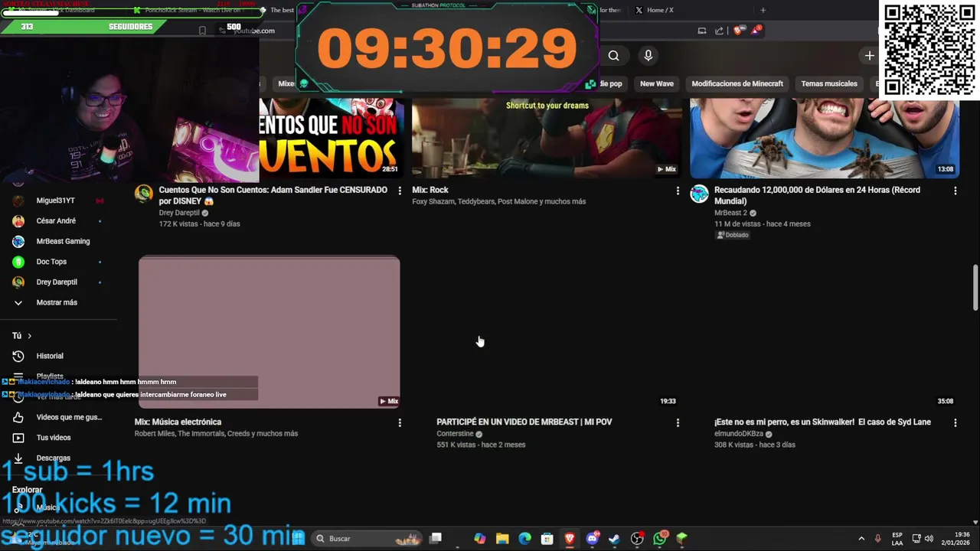Play Cuentos Que No Son Cuentos thumbnail
This screenshot has height=551, width=980.
[332, 138]
